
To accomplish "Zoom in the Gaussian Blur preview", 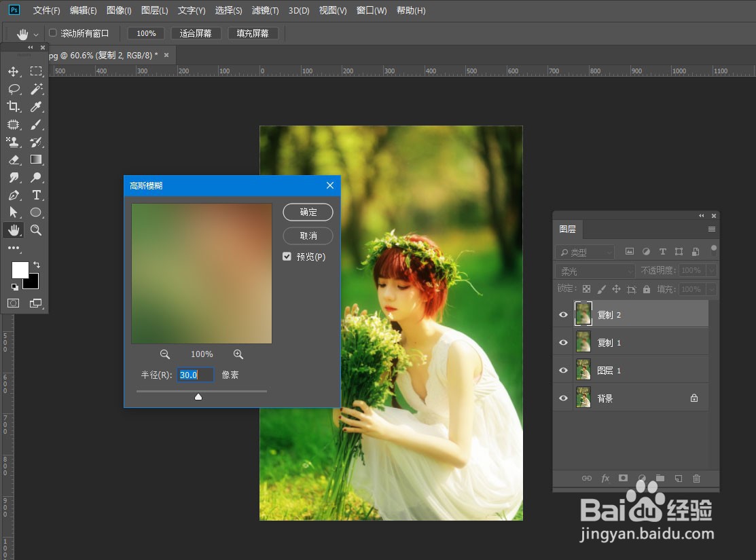I will (x=238, y=354).
